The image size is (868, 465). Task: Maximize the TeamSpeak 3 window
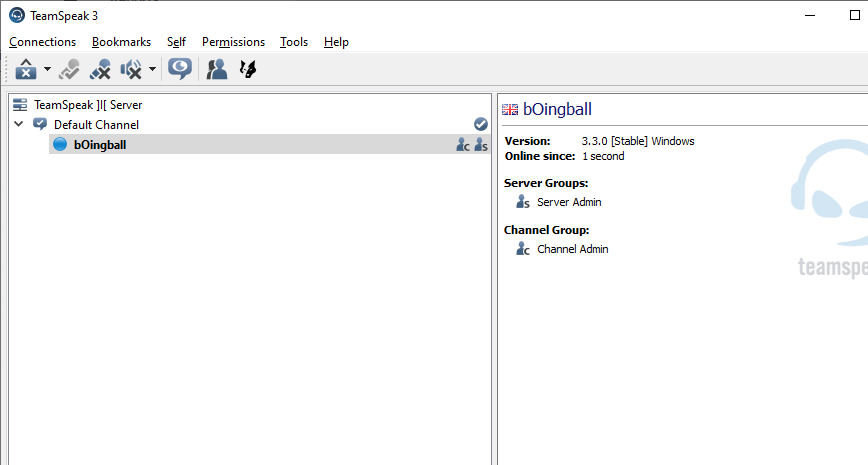(x=854, y=16)
